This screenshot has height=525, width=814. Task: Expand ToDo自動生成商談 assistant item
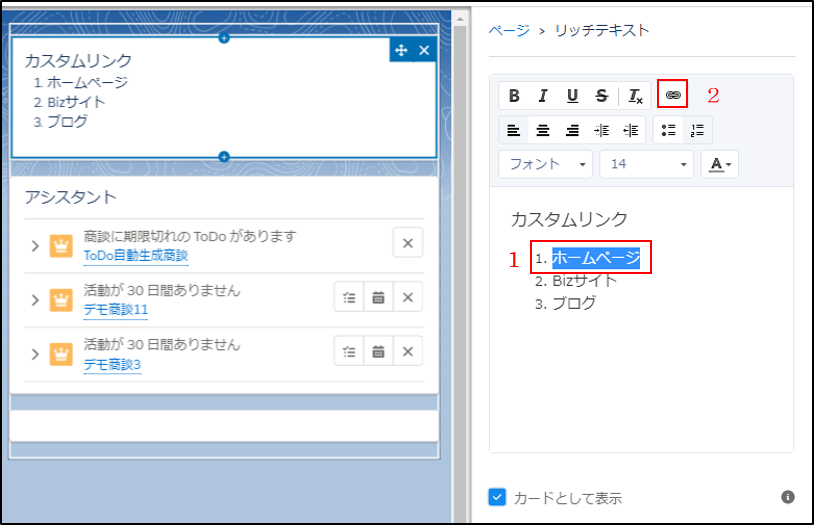(35, 246)
